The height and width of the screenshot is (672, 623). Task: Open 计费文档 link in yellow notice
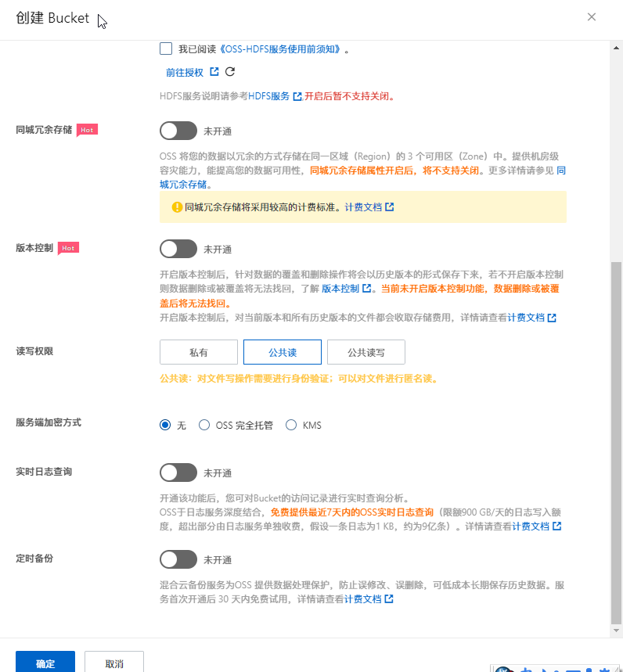point(363,207)
